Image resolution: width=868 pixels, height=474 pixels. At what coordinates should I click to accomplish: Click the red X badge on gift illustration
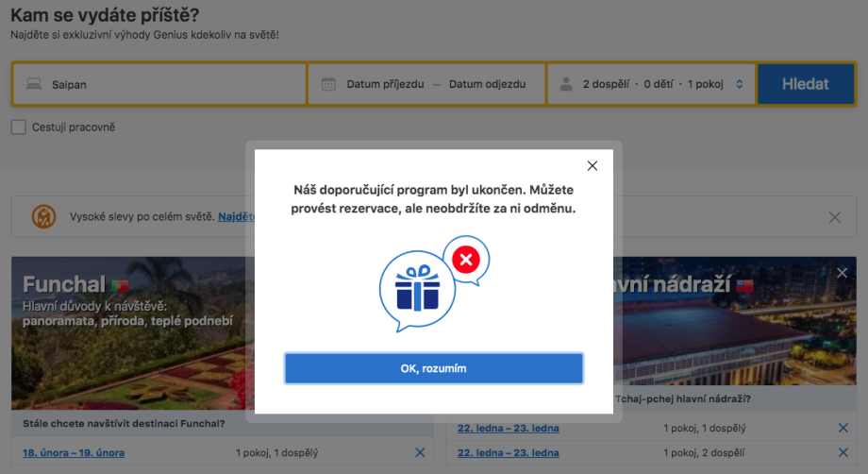(466, 259)
